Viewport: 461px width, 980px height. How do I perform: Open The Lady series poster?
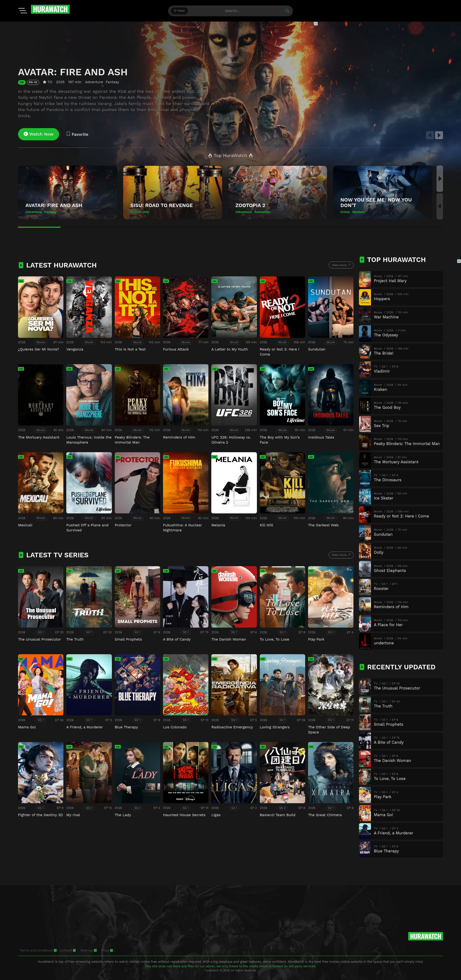point(137,773)
